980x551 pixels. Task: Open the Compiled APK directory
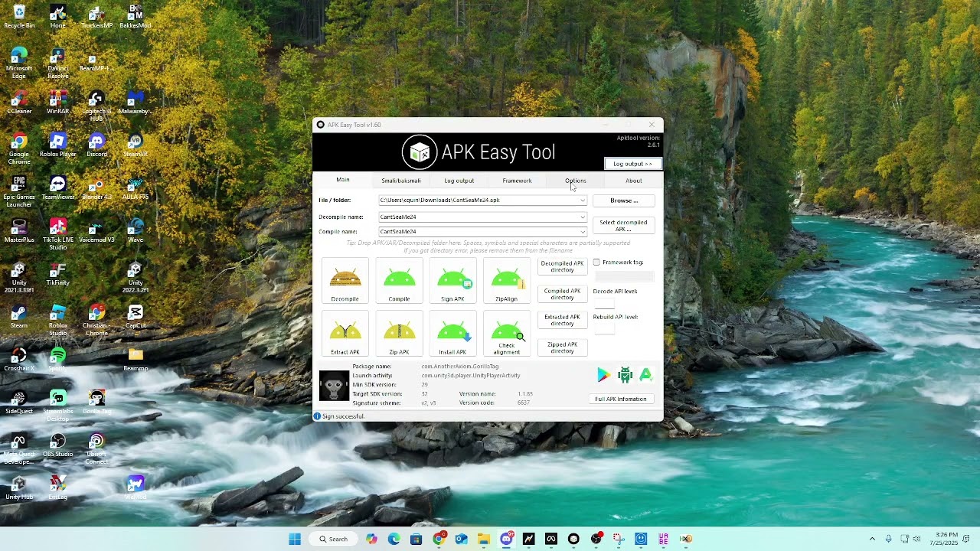[562, 294]
